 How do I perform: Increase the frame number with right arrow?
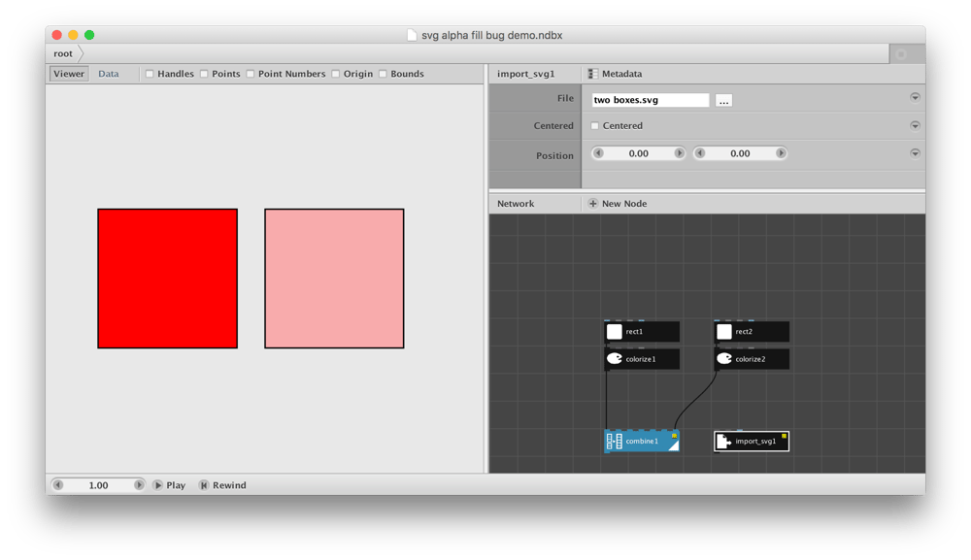[139, 485]
